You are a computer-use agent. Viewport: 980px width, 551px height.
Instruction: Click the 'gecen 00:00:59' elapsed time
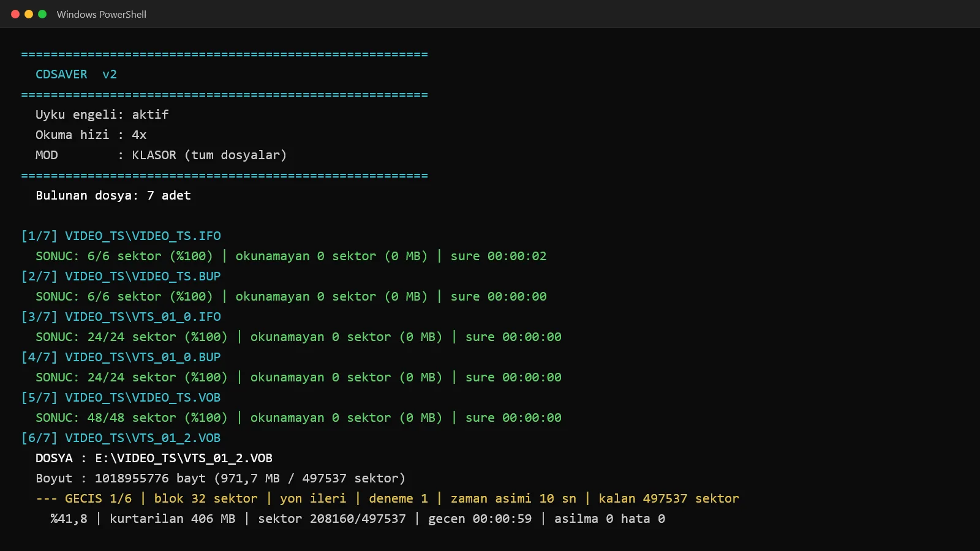[x=480, y=519]
